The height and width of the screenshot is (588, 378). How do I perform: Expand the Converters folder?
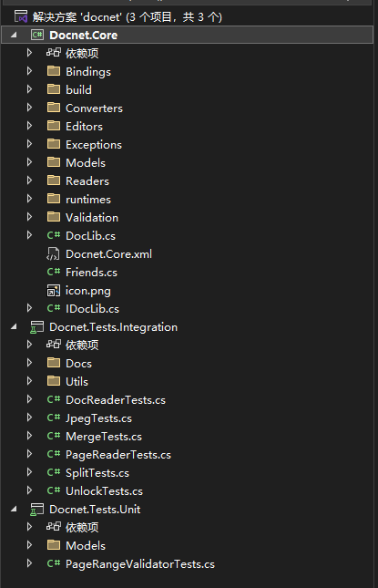point(29,108)
